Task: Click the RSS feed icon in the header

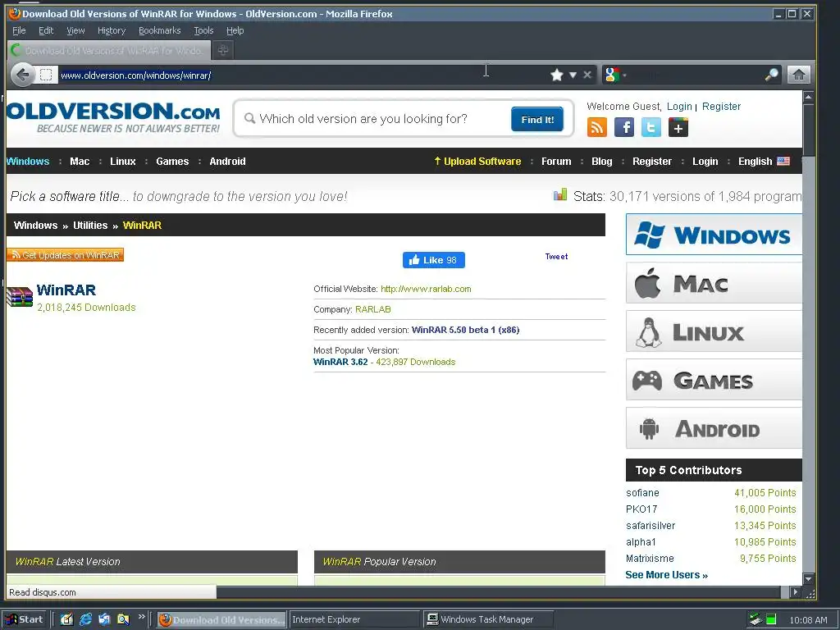Action: [597, 127]
